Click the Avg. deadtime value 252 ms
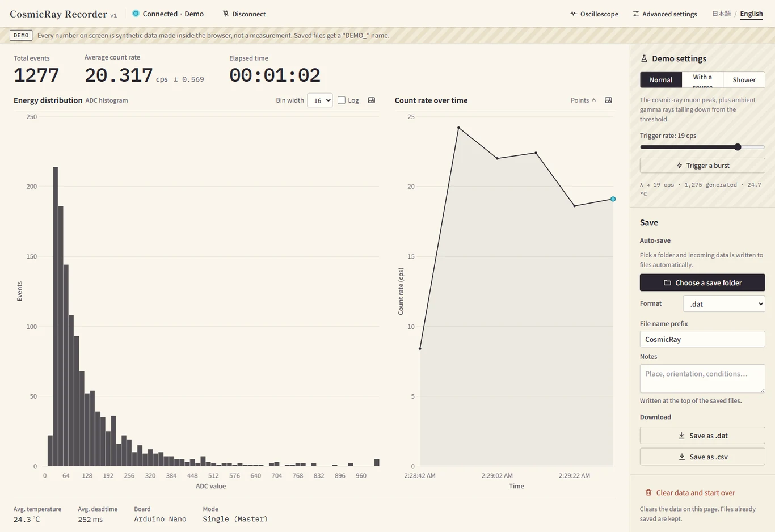The image size is (775, 532). pos(90,519)
